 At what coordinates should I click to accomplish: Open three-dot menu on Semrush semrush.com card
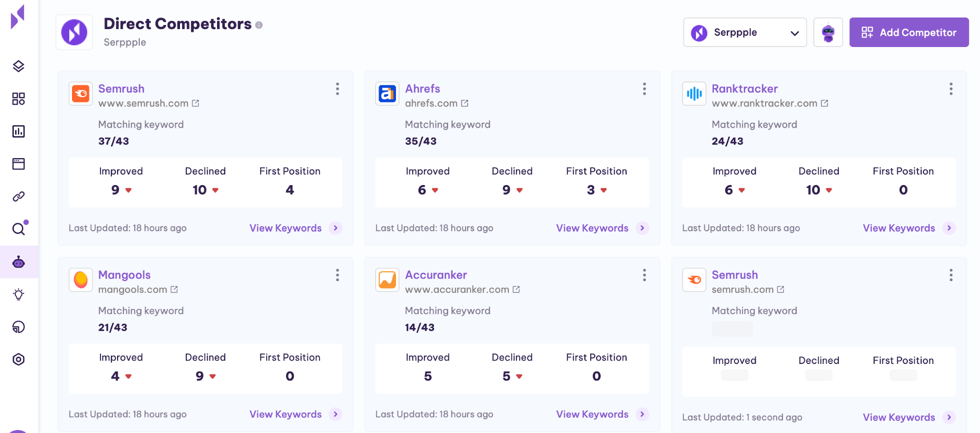point(951,275)
